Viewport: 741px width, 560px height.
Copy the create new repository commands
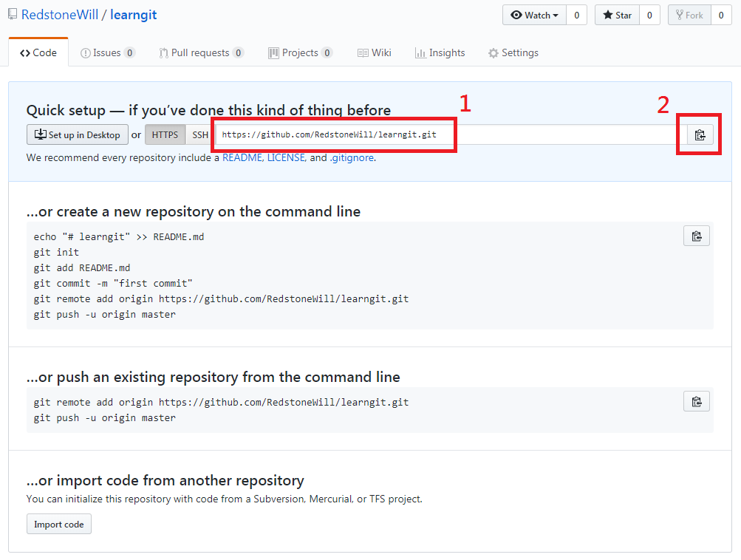pyautogui.click(x=697, y=236)
